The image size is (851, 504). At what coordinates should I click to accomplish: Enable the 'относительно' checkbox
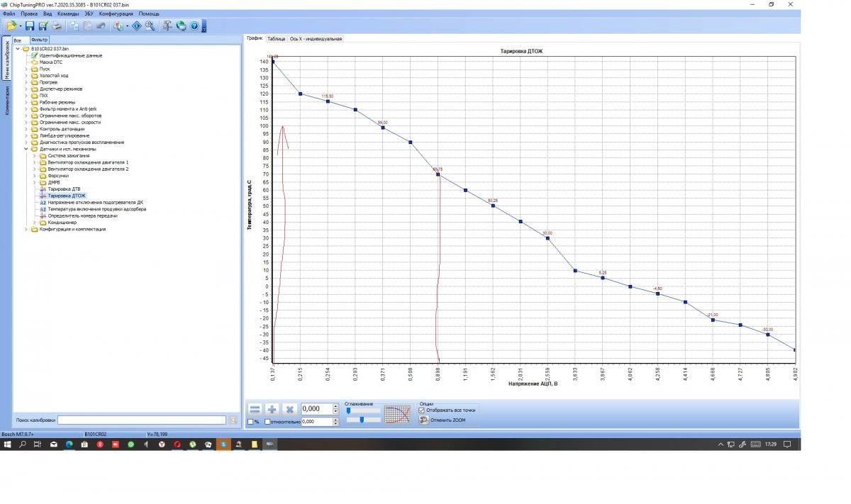click(267, 422)
